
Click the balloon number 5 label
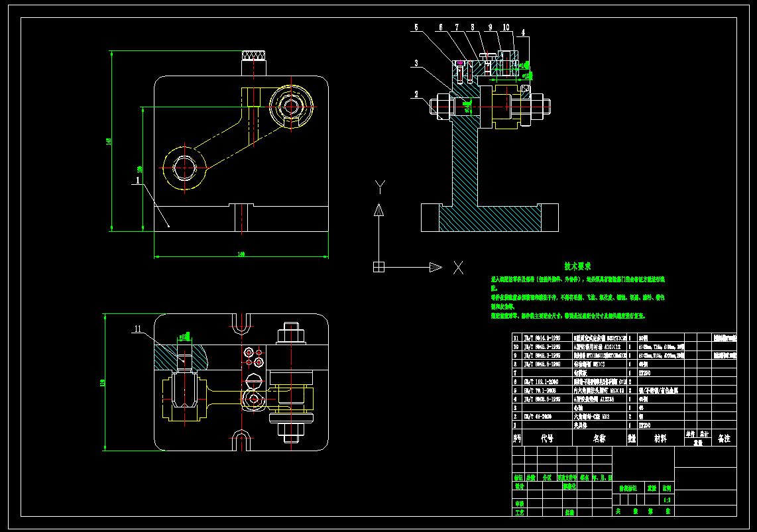(x=416, y=27)
